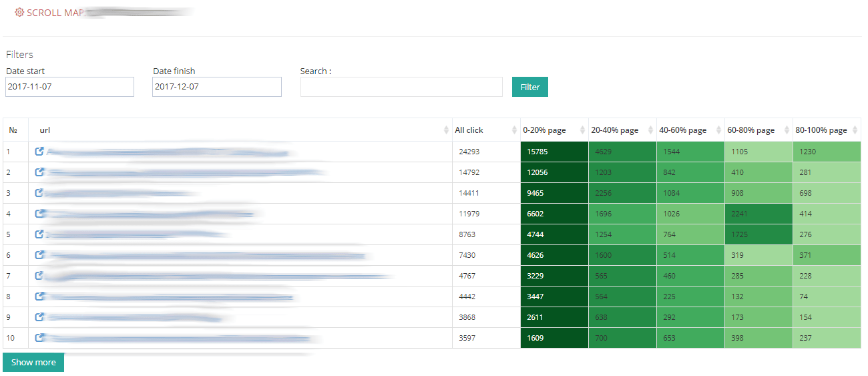The width and height of the screenshot is (868, 376).
Task: Select cell with value 4629
Action: click(x=622, y=152)
